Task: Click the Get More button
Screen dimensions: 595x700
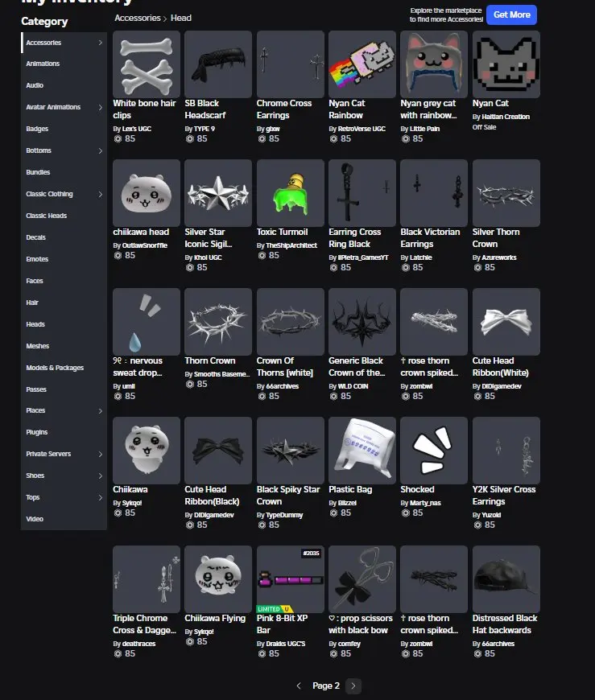Action: click(x=511, y=14)
